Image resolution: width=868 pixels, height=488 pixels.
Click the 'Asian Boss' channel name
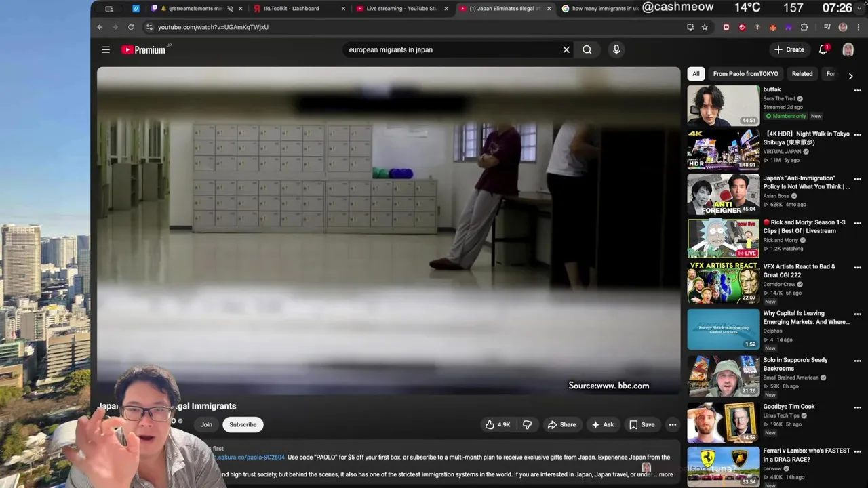(x=776, y=196)
